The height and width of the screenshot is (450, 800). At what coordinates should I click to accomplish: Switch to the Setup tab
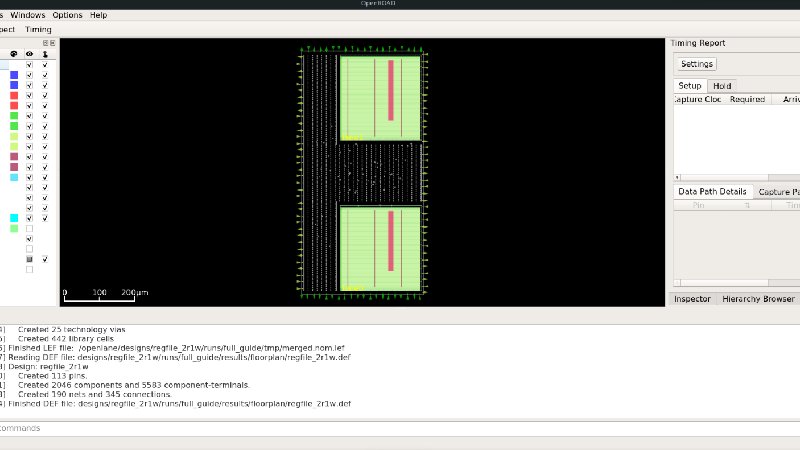pos(689,86)
